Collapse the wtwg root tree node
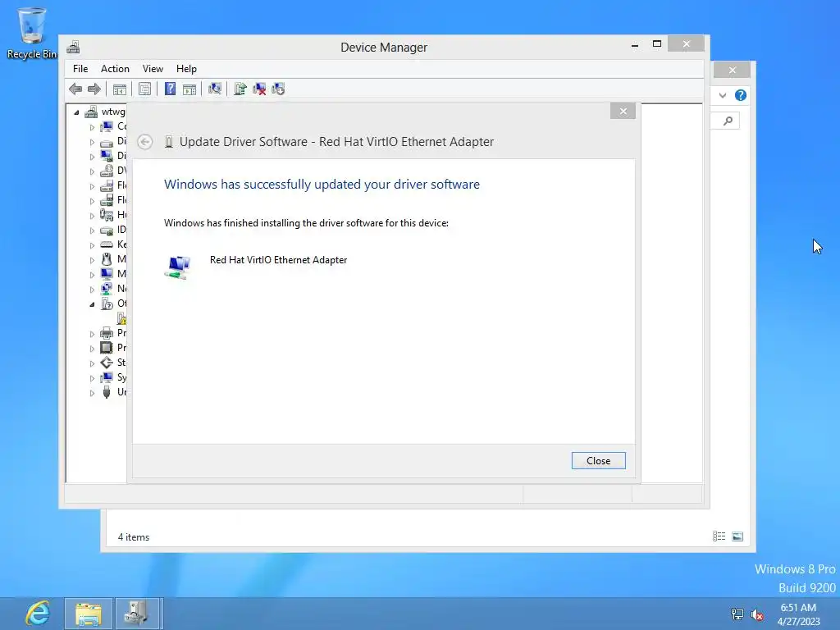 click(x=76, y=112)
